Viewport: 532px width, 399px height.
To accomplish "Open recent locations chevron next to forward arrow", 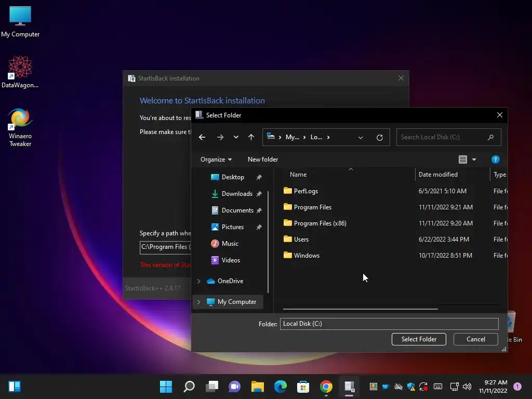I will (236, 137).
